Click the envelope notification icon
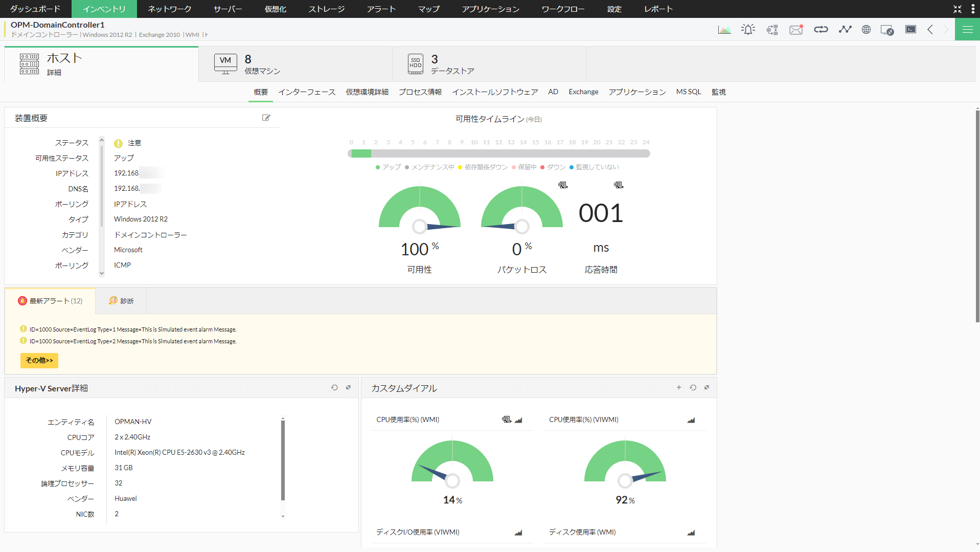This screenshot has width=980, height=552. [796, 30]
